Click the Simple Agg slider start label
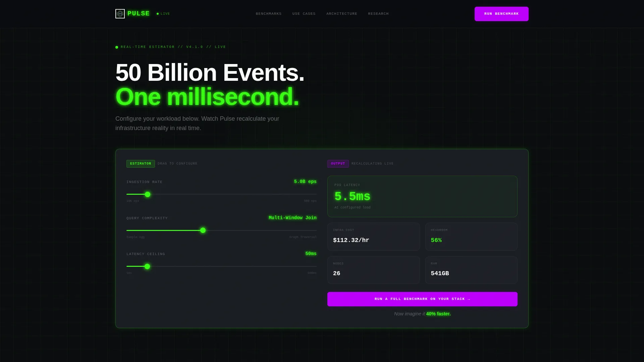644x362 pixels. 136,237
